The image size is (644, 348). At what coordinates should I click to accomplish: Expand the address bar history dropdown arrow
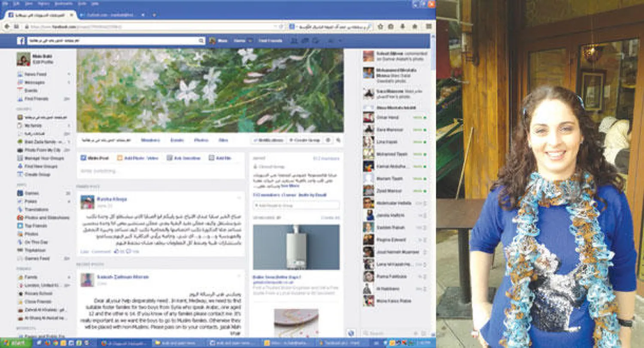pyautogui.click(x=274, y=27)
